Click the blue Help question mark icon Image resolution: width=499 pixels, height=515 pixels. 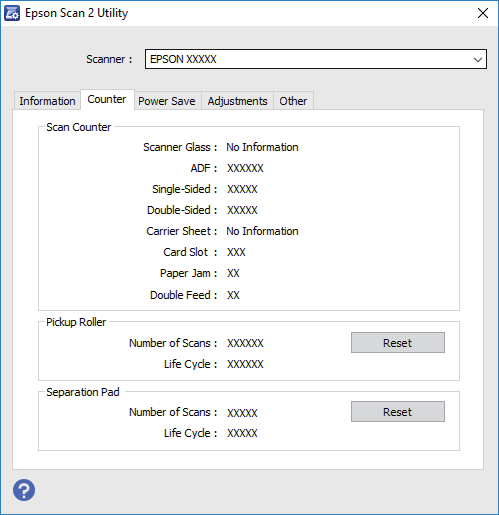click(24, 490)
